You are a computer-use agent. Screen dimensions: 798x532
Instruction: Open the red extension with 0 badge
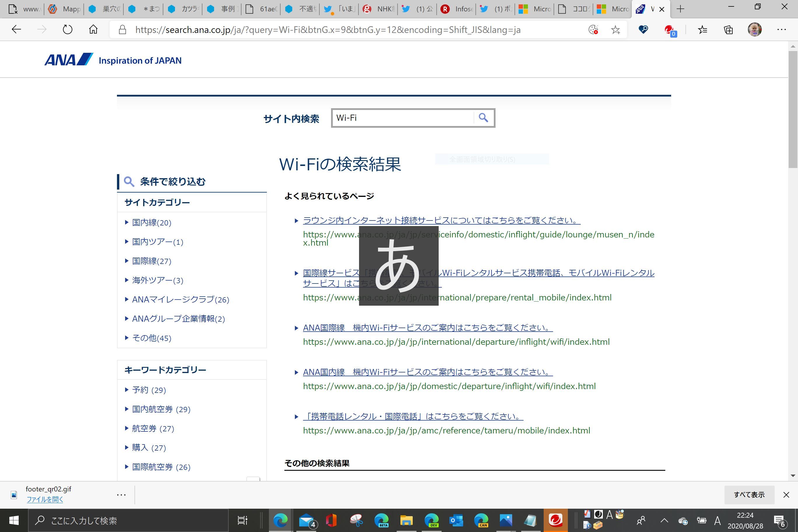click(670, 31)
